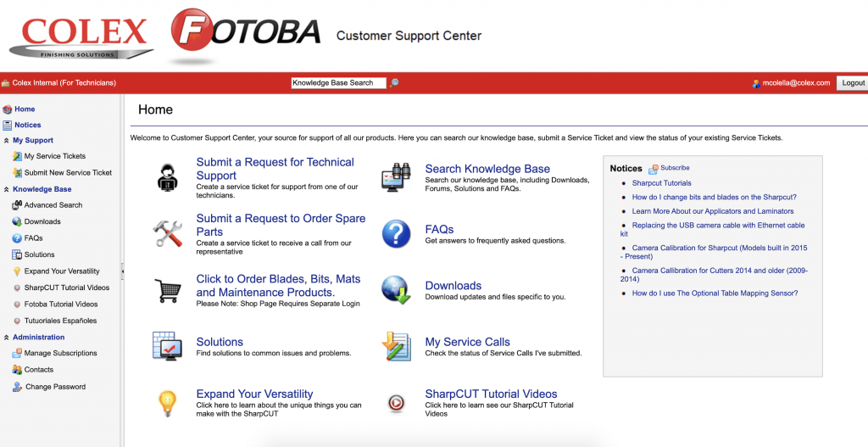Image resolution: width=868 pixels, height=447 pixels.
Task: Open Expand Your Versatility heading link
Action: click(254, 394)
